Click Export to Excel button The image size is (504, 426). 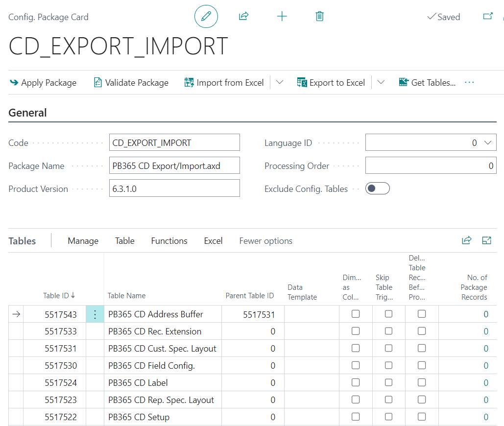point(331,83)
